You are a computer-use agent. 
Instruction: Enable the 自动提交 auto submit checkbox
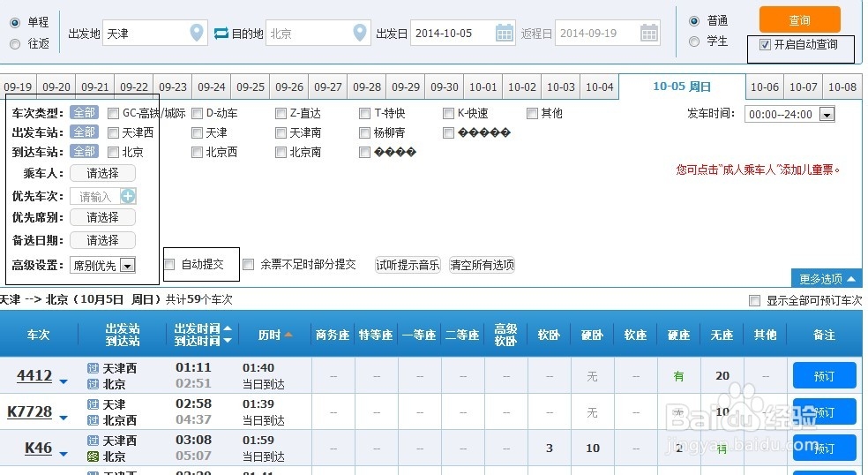pos(169,264)
